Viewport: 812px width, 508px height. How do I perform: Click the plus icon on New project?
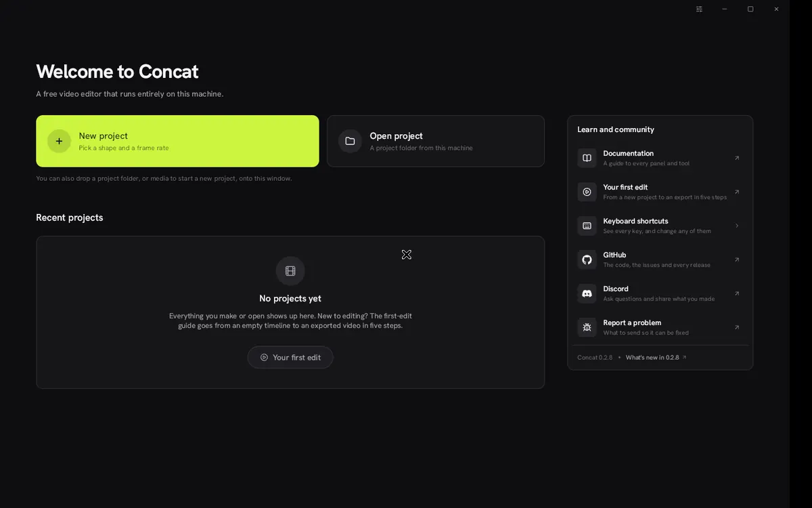59,141
